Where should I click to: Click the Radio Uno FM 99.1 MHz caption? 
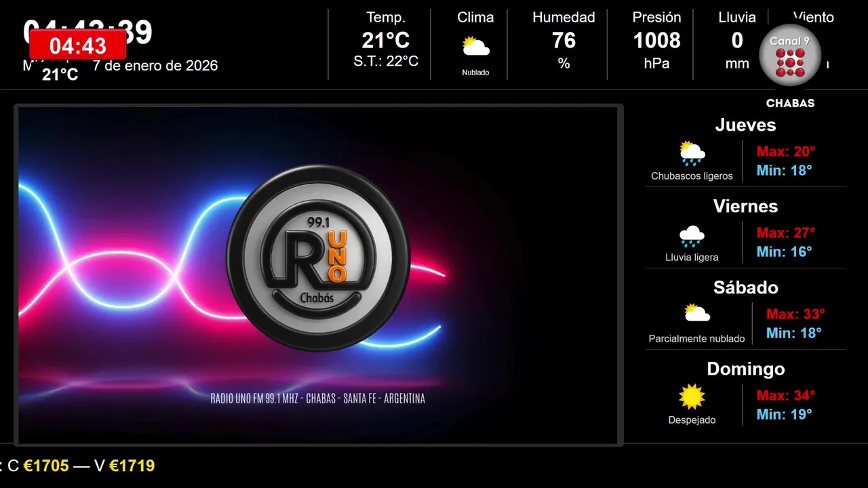point(318,399)
